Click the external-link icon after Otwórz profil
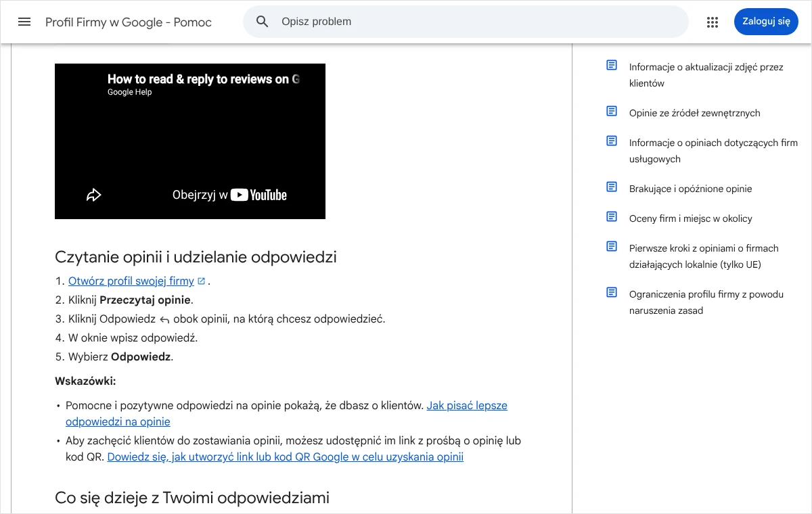Screen dimensions: 812x514 point(201,281)
